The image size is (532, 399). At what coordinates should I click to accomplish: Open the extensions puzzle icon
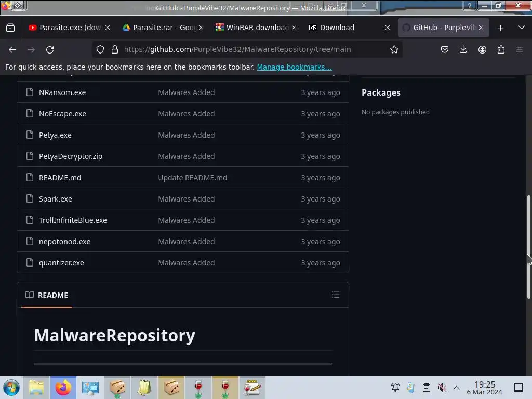pos(501,49)
